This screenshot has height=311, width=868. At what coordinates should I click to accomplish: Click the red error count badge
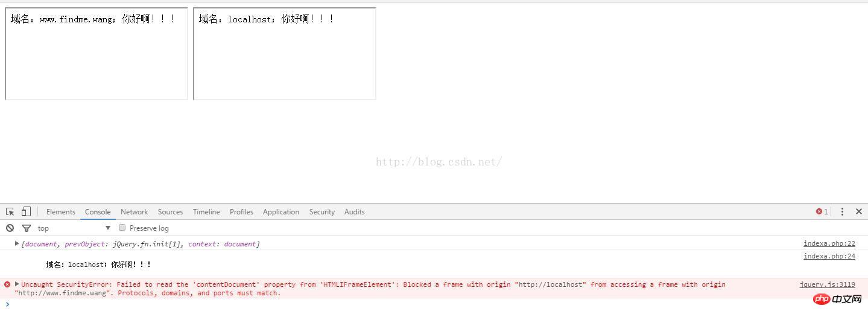pyautogui.click(x=822, y=211)
